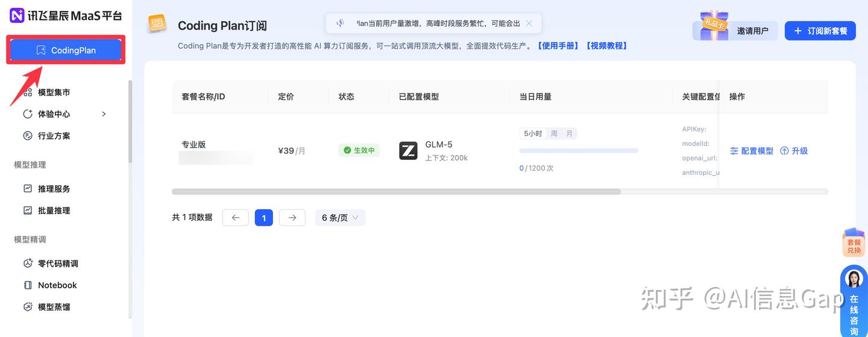The height and width of the screenshot is (337, 868).
Task: Open the 在线咨询 support widget
Action: point(854,301)
